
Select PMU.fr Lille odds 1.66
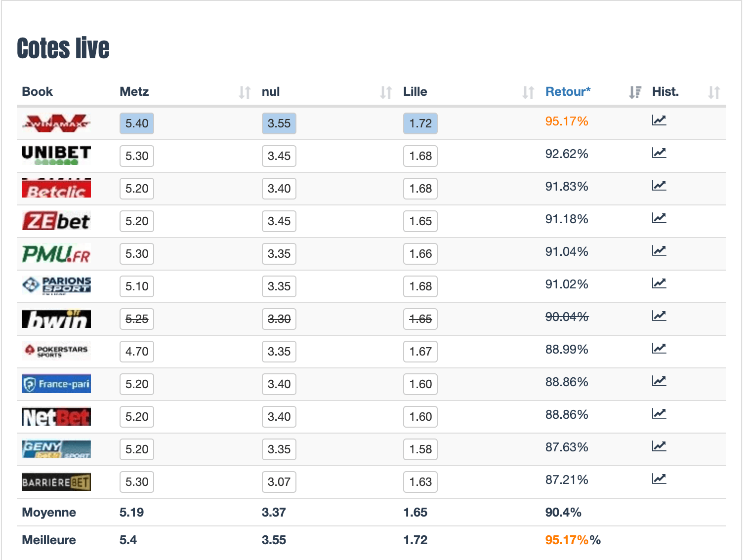tap(420, 254)
